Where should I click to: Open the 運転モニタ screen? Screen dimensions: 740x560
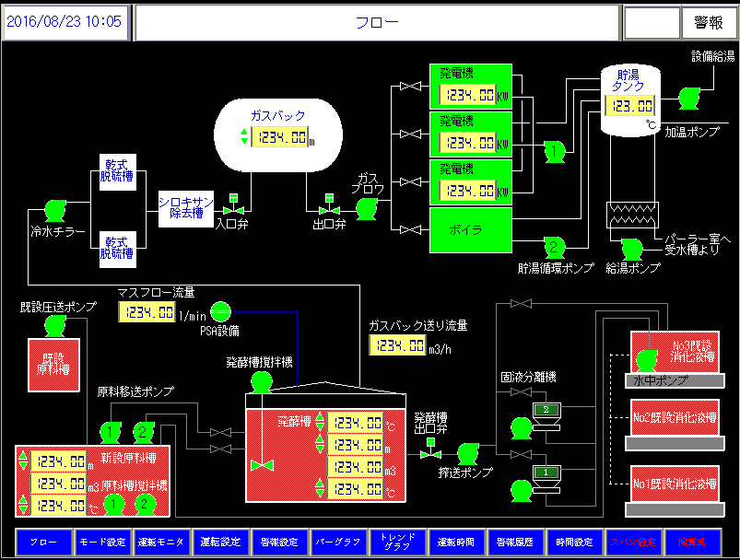tap(162, 542)
